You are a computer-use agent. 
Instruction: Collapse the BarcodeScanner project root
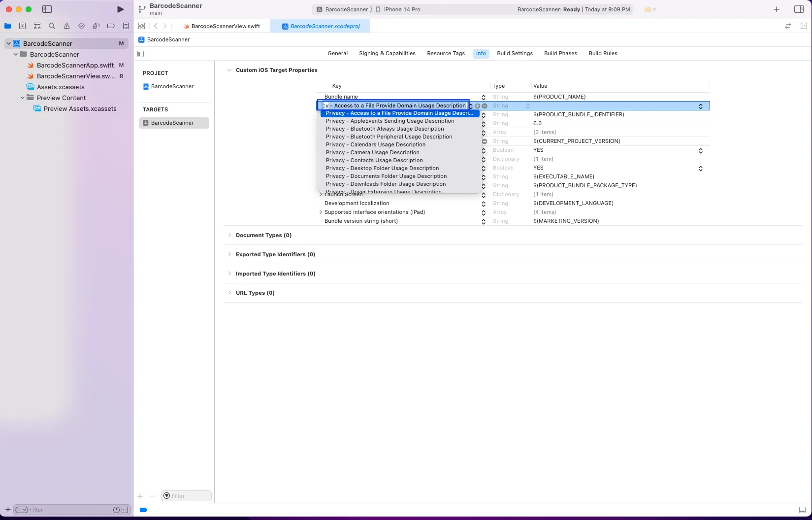click(8, 43)
